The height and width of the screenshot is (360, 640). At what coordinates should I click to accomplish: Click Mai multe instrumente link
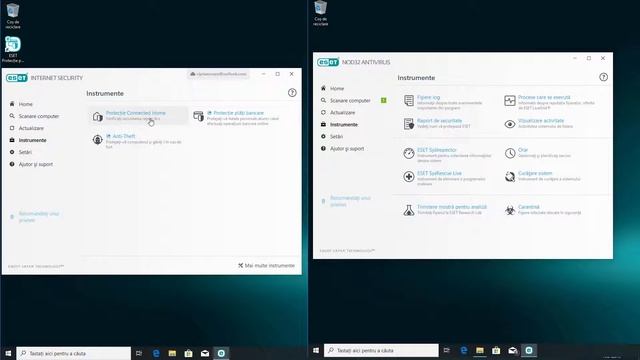[x=266, y=265]
